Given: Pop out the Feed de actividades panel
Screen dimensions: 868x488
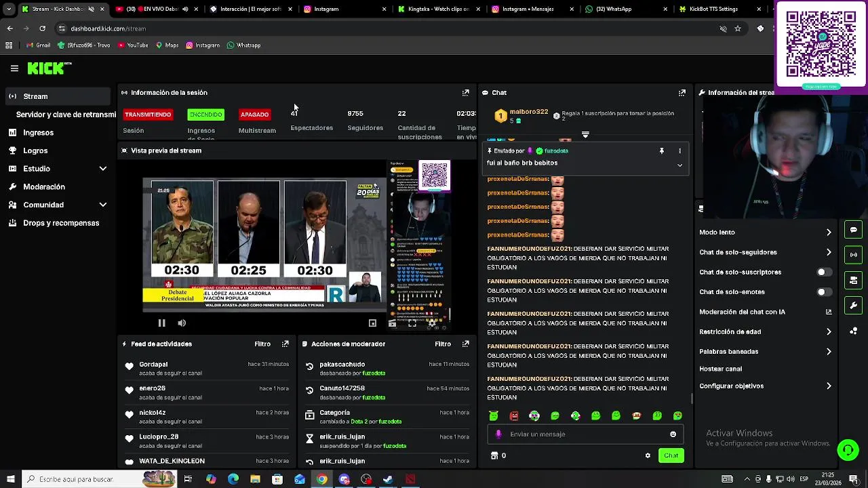Looking at the screenshot, I should click(x=285, y=344).
